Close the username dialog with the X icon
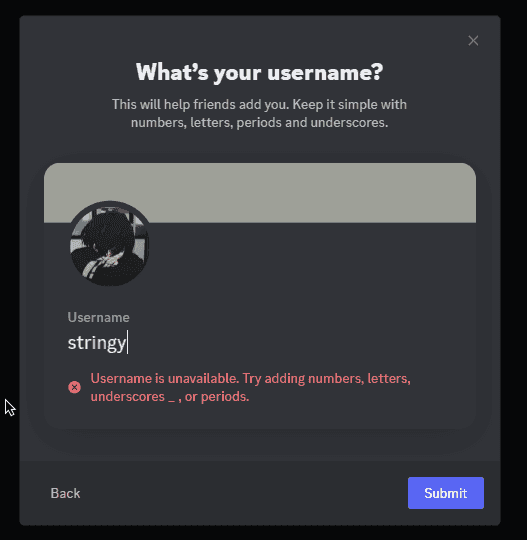Screen dimensions: 527x540 click(x=473, y=41)
